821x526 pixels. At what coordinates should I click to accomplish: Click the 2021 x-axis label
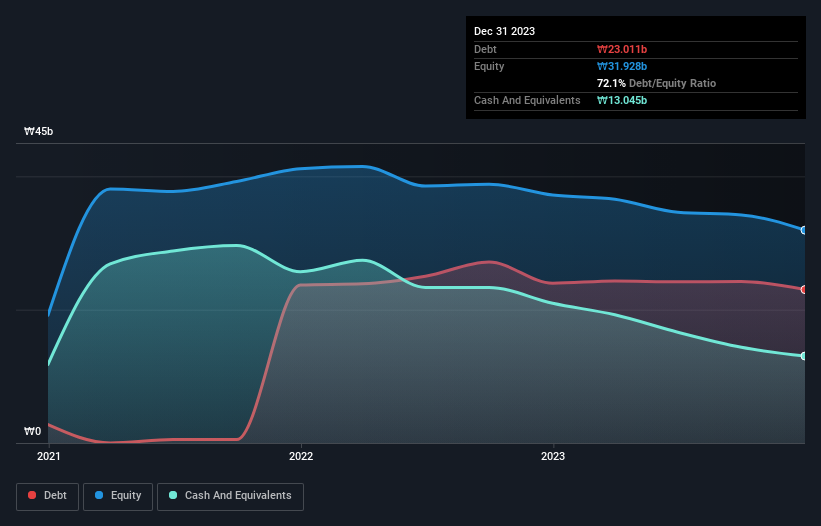click(49, 456)
